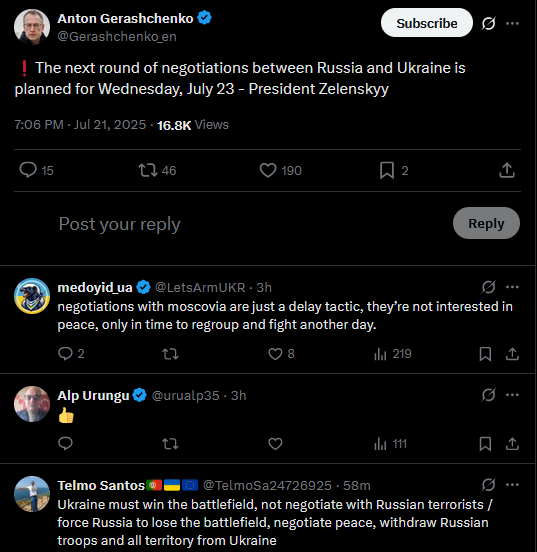Open Telmo Santos's display name link

click(101, 485)
